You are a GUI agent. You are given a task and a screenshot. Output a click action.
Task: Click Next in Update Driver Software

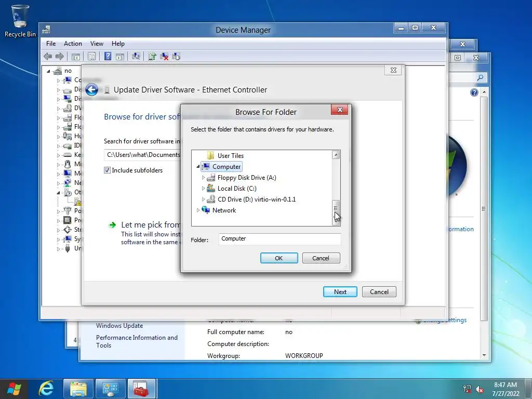(340, 292)
